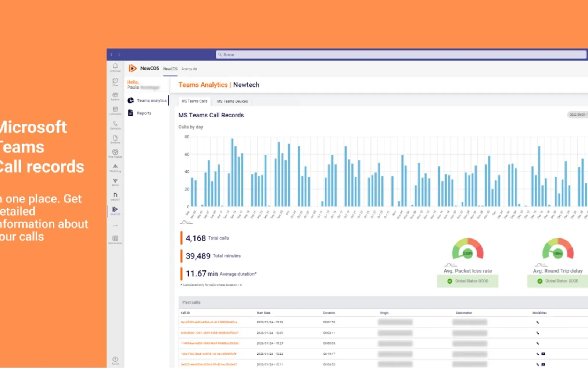This screenshot has height=368, width=588.
Task: Open first call ID link dated 10:38
Action: point(209,322)
